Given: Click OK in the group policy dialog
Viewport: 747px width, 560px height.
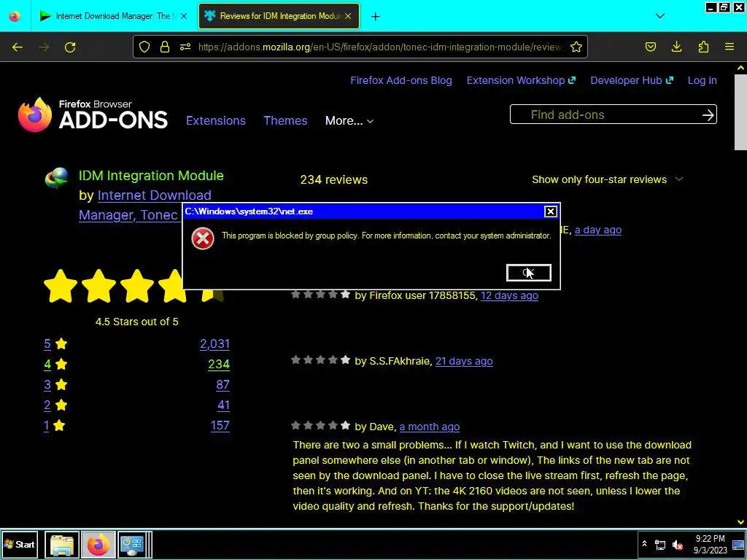Looking at the screenshot, I should tap(528, 273).
